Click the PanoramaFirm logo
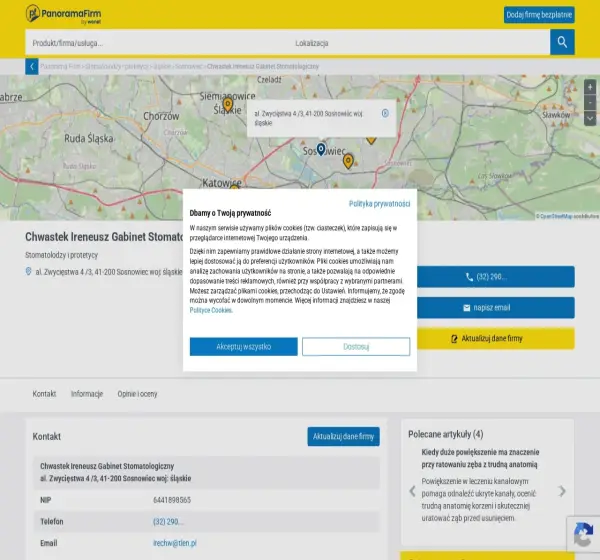The height and width of the screenshot is (560, 600). tap(64, 14)
